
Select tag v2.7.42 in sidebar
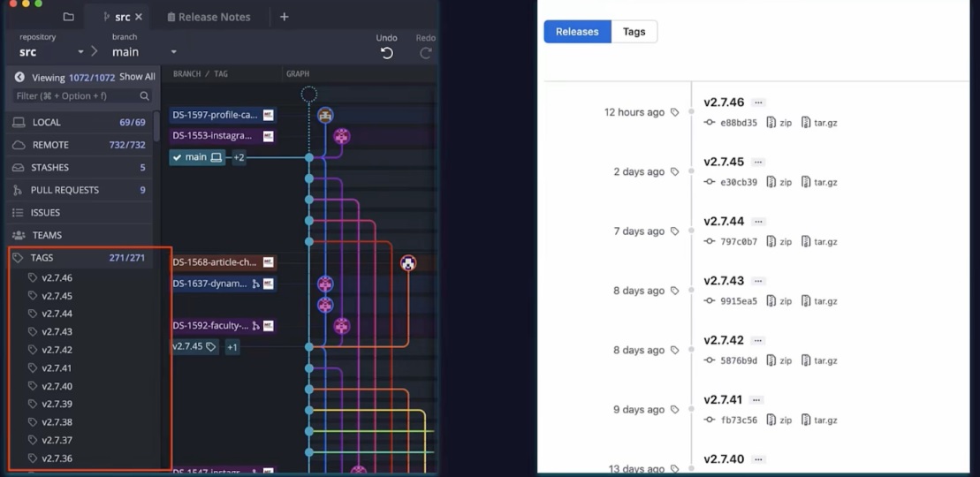57,350
